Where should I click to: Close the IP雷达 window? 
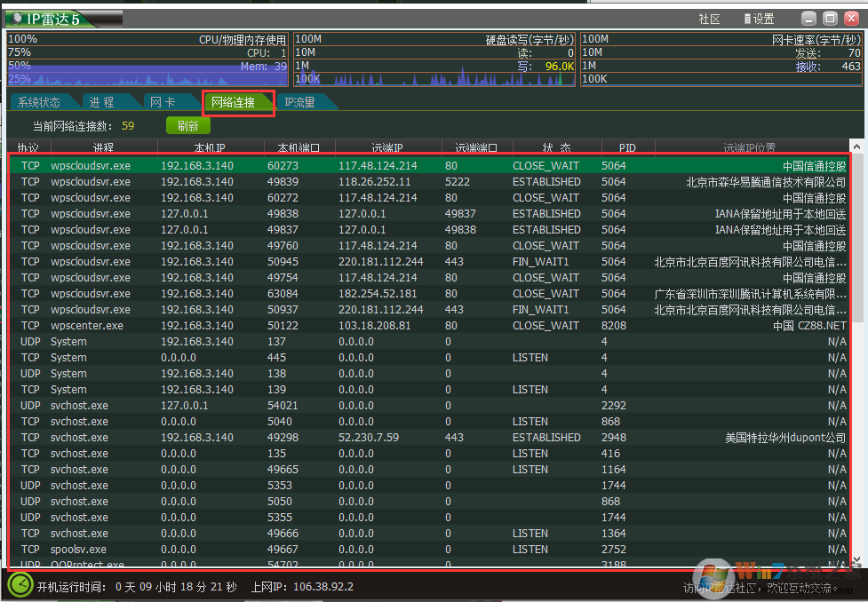(x=851, y=19)
